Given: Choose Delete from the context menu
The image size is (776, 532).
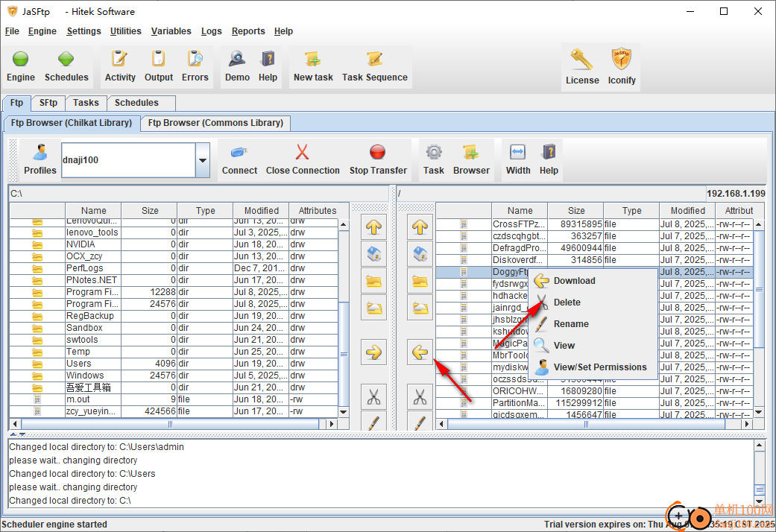Looking at the screenshot, I should [593, 303].
